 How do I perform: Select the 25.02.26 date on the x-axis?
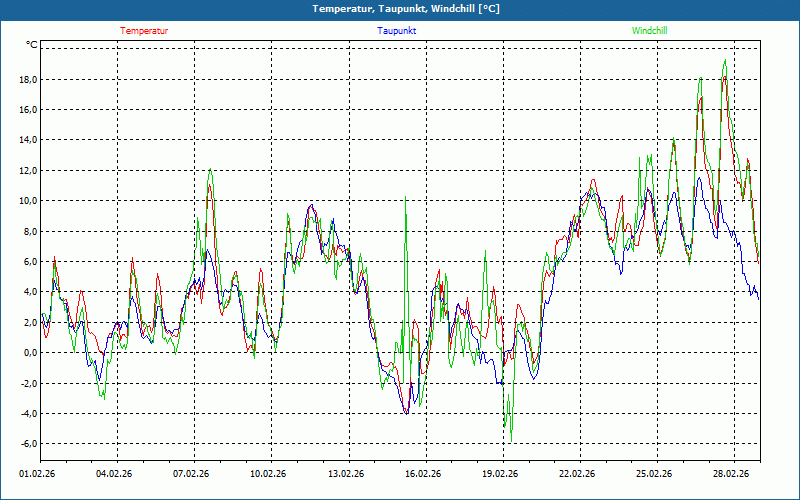(x=654, y=475)
